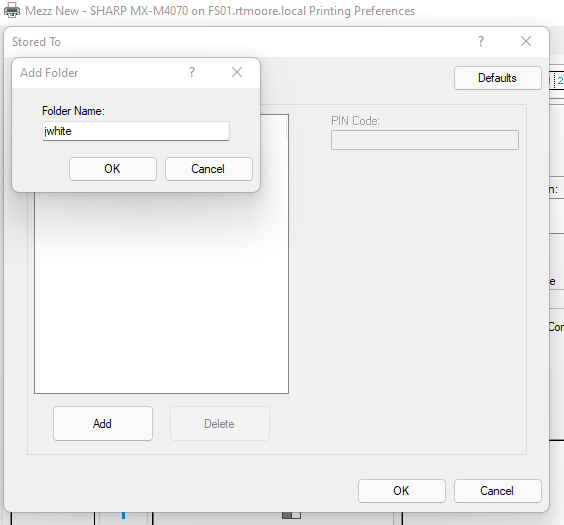Viewport: 564px width, 525px height.
Task: Close the Add Folder dialog
Action: [237, 72]
